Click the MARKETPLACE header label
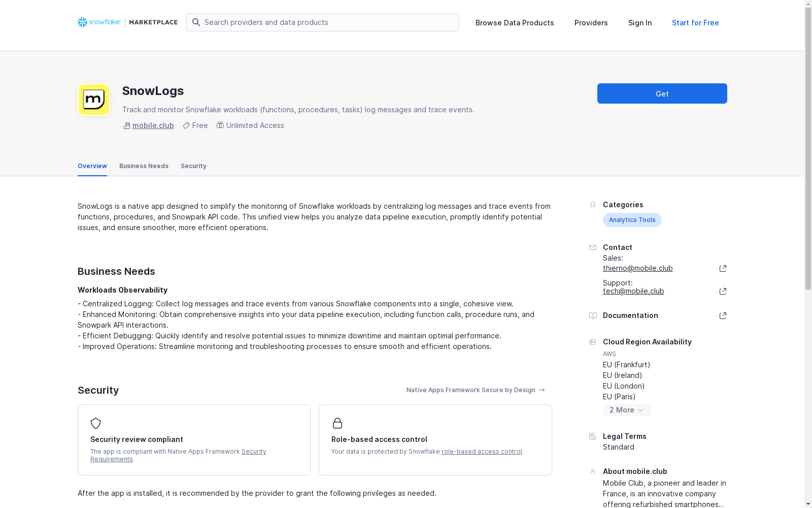Image resolution: width=812 pixels, height=508 pixels. tap(153, 22)
